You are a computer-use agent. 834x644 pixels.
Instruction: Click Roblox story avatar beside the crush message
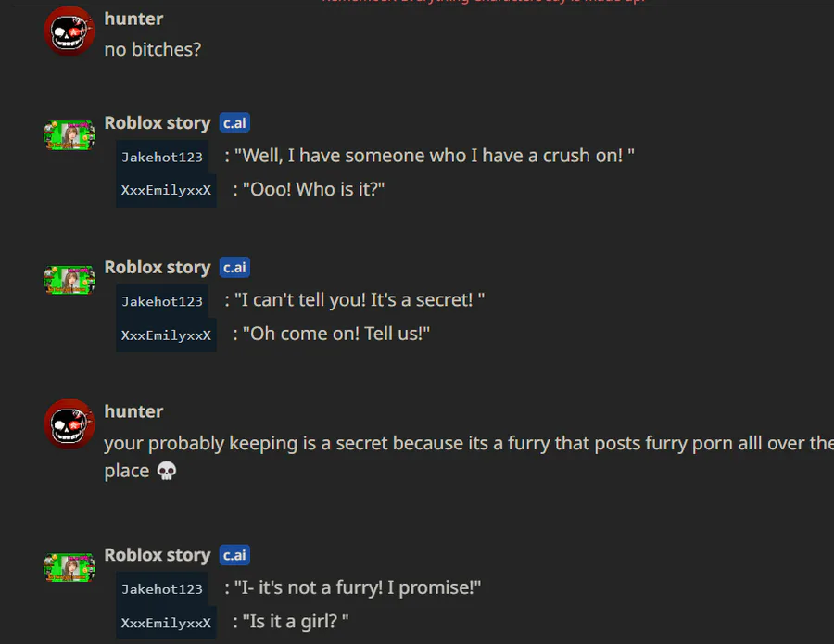69,134
